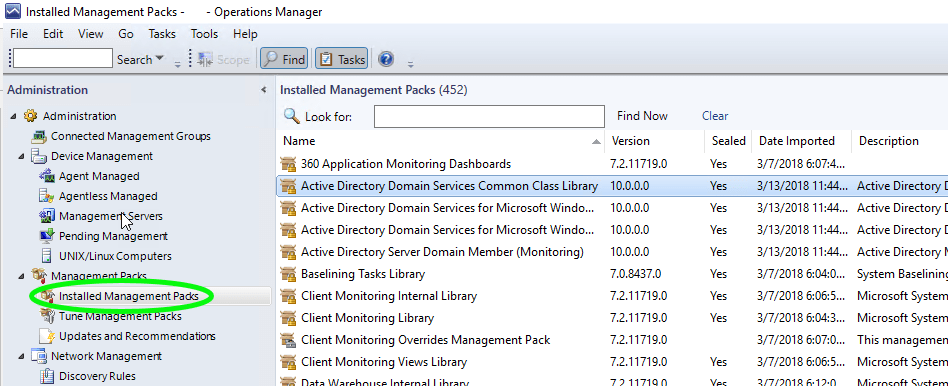This screenshot has width=948, height=386.
Task: Open the Edit menu
Action: click(x=53, y=34)
